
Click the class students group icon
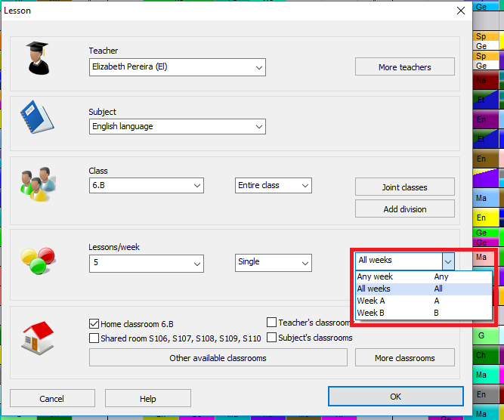(x=37, y=183)
